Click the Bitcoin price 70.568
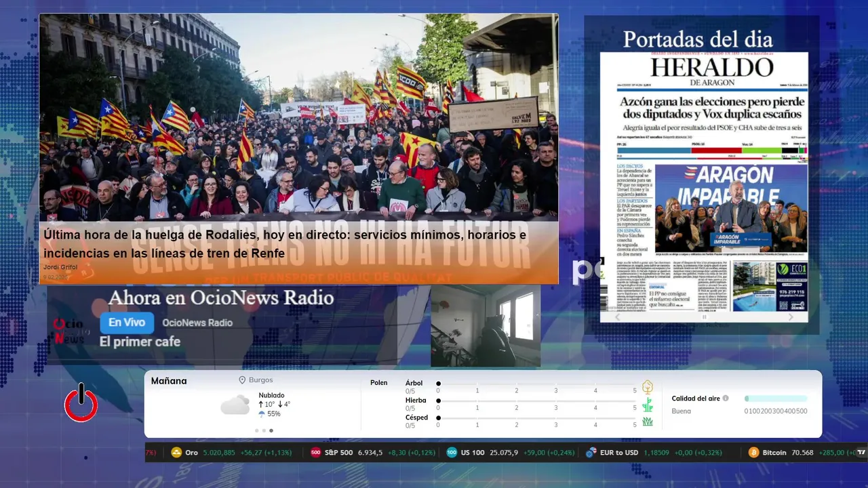The image size is (868, 488). (x=802, y=452)
